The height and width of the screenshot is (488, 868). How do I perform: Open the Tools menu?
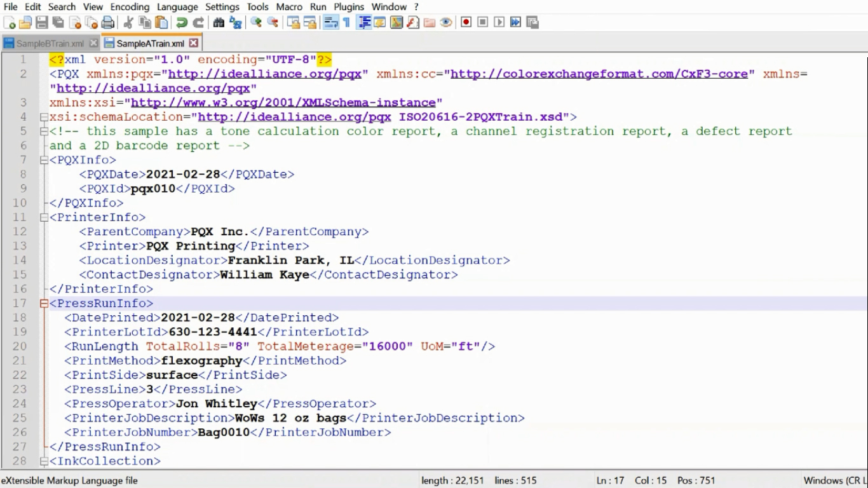coord(257,6)
